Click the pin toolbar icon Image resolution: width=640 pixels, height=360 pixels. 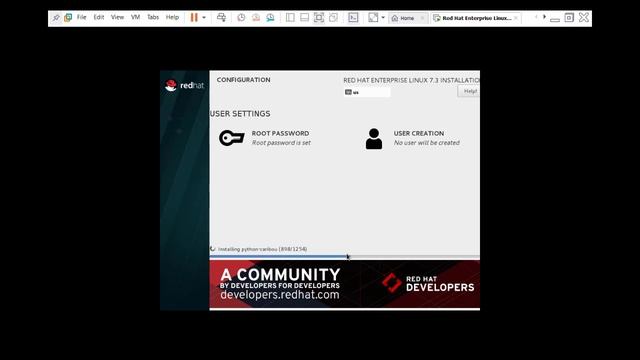[56, 18]
